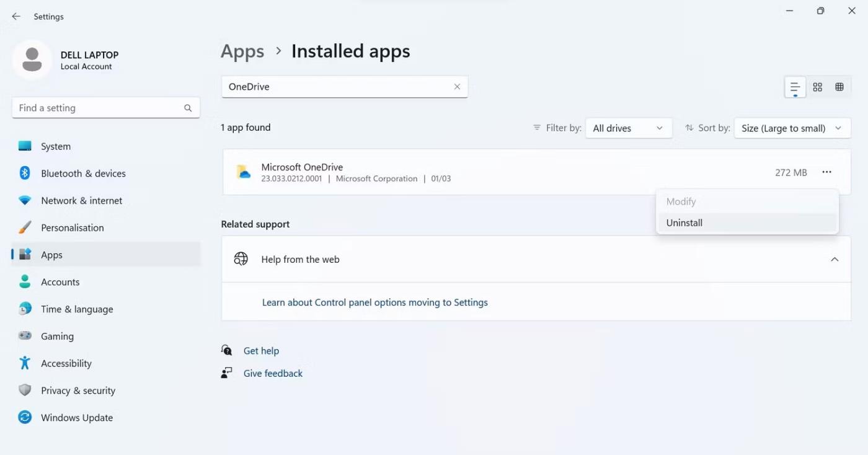Open Accessibility settings
The height and width of the screenshot is (455, 868).
click(x=106, y=363)
